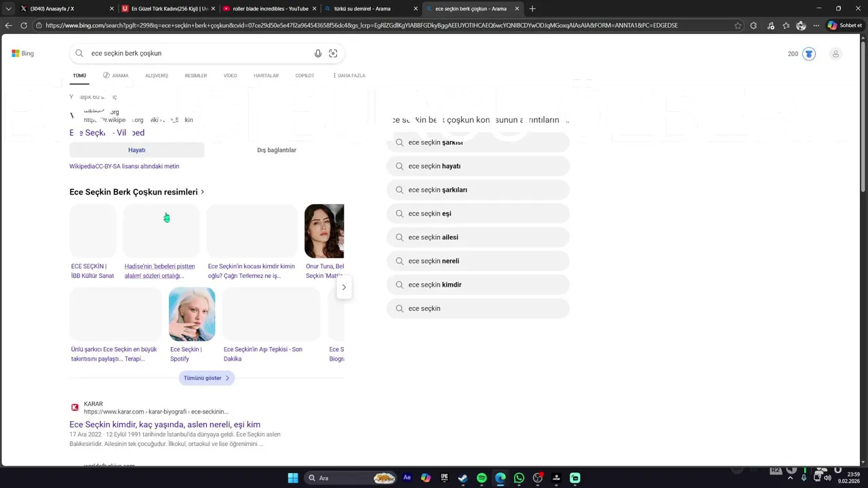Viewport: 868px width, 488px height.
Task: Search suggestion ece seçkin şarkıları
Action: tap(478, 190)
